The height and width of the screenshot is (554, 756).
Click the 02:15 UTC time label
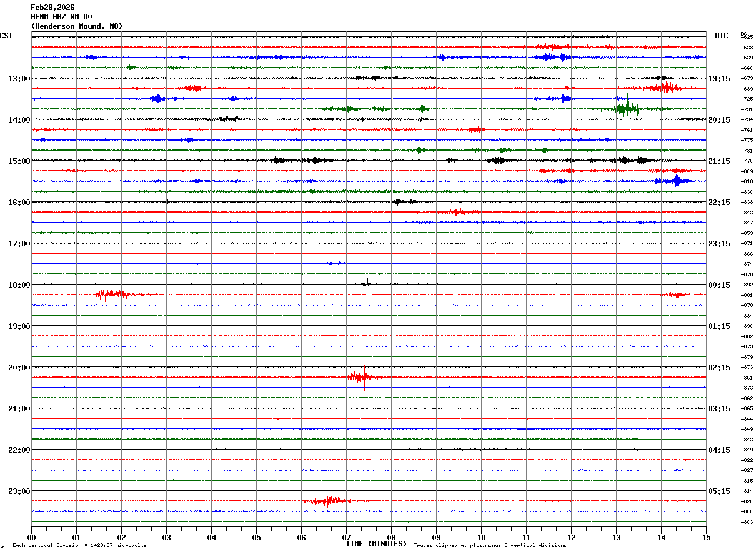[719, 368]
